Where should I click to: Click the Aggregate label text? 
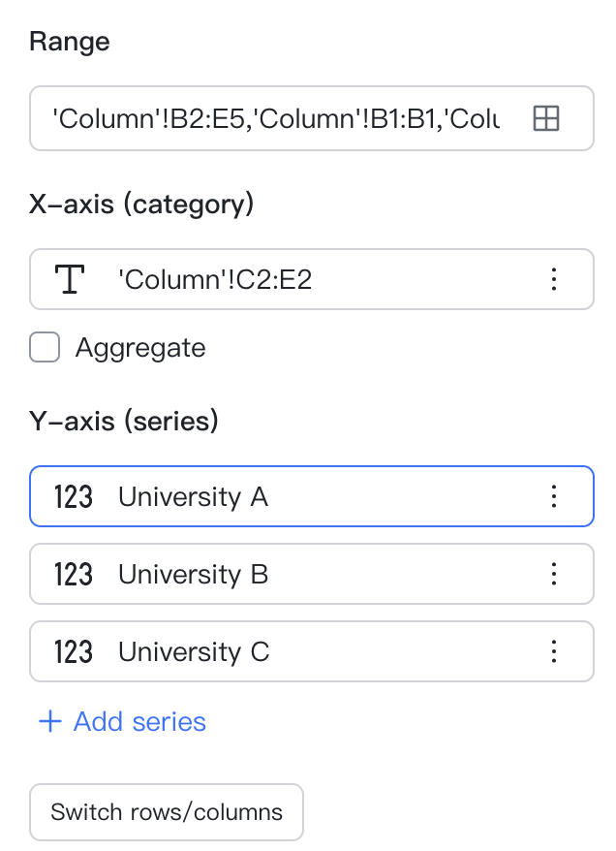[x=140, y=348]
